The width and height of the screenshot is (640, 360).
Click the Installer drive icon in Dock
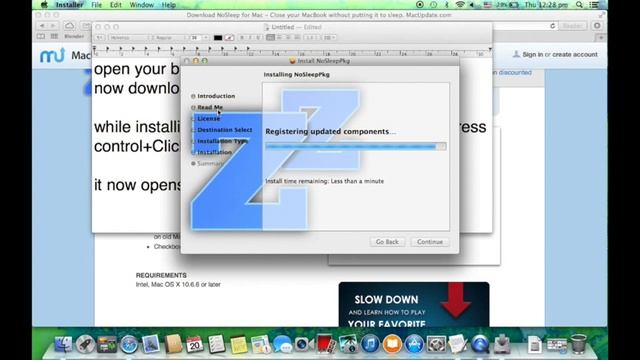click(x=502, y=344)
